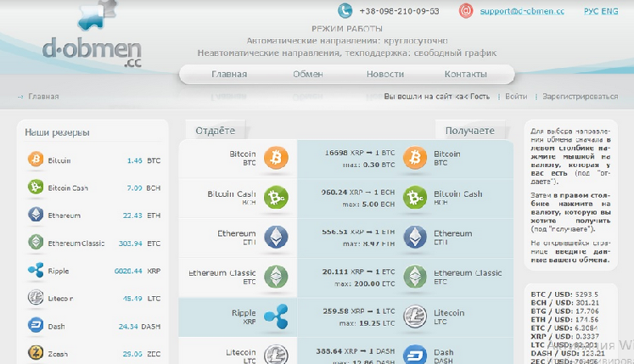The width and height of the screenshot is (634, 364).
Task: Select the Litecoin icon in Получаете column
Action: coord(415,316)
